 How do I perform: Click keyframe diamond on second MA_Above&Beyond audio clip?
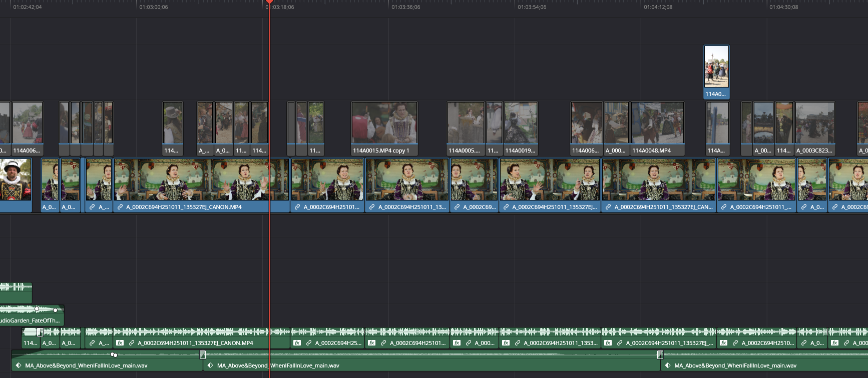coord(211,365)
